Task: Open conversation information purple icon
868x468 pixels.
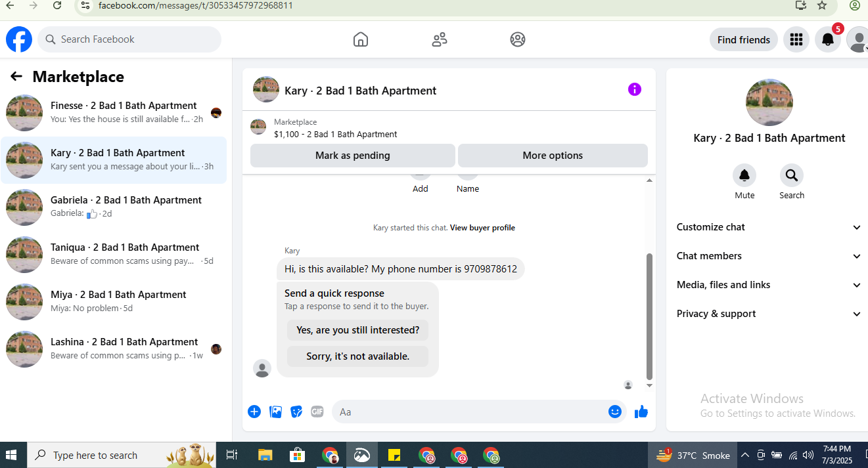Action: [x=634, y=89]
